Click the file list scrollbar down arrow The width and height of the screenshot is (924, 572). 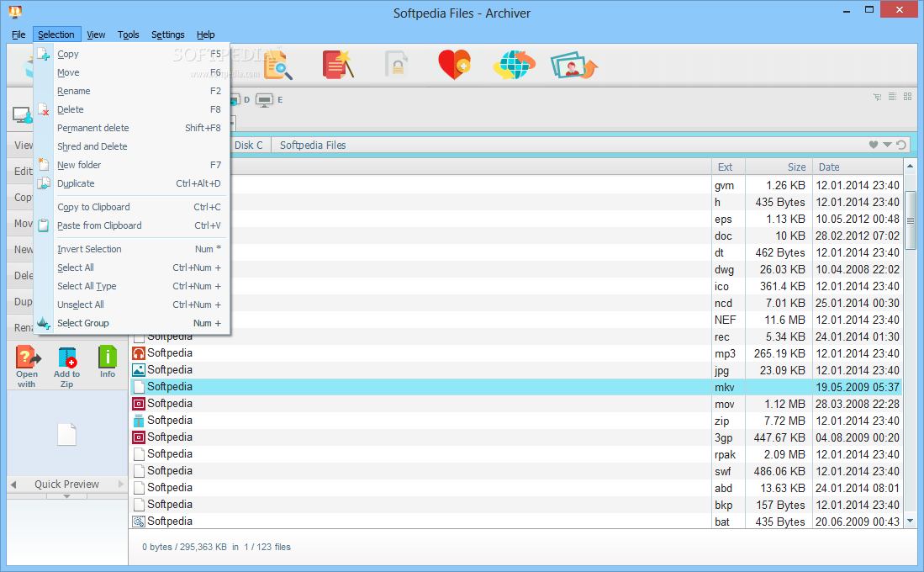[x=911, y=522]
